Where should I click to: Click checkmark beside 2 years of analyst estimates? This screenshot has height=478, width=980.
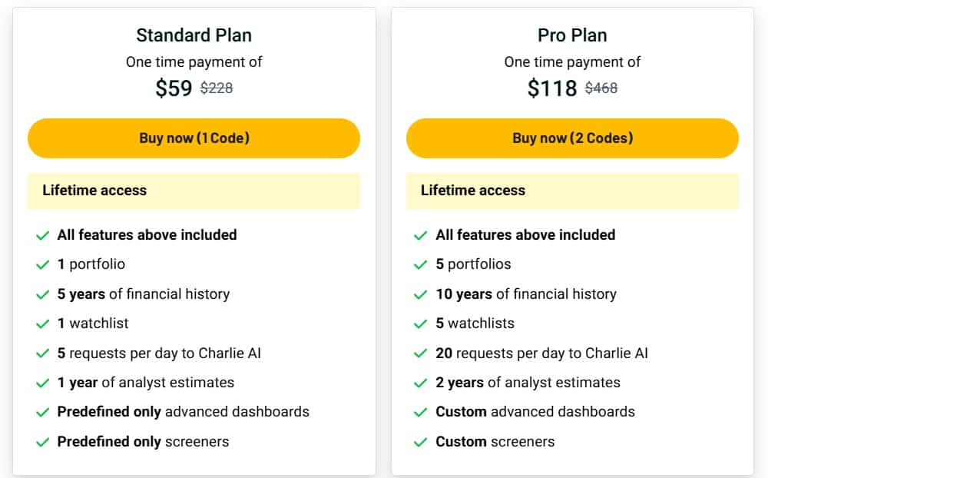click(x=421, y=383)
